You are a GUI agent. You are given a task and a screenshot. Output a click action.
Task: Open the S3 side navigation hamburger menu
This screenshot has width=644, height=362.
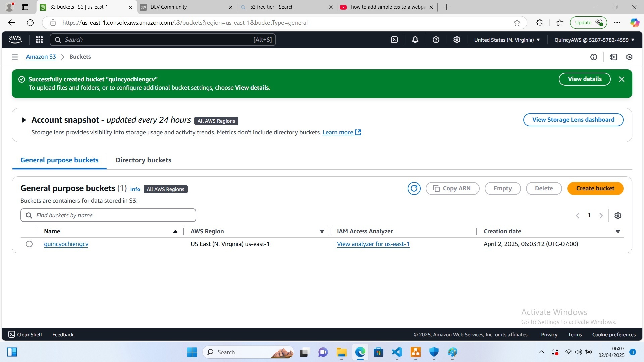tap(15, 57)
